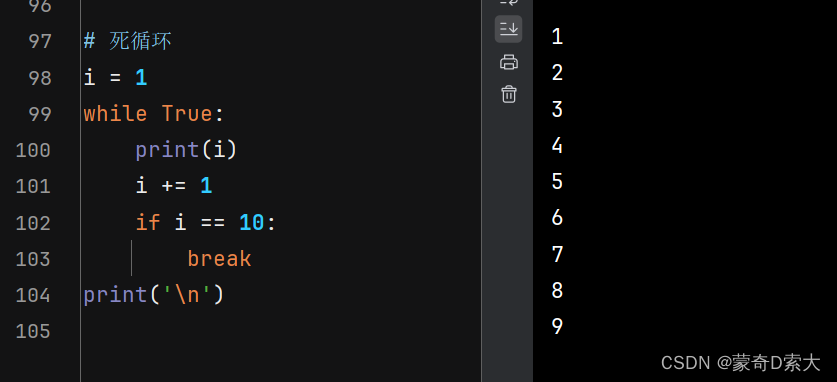Click the print('\n') statement on line 104
Viewport: 837px width, 382px height.
click(x=154, y=295)
